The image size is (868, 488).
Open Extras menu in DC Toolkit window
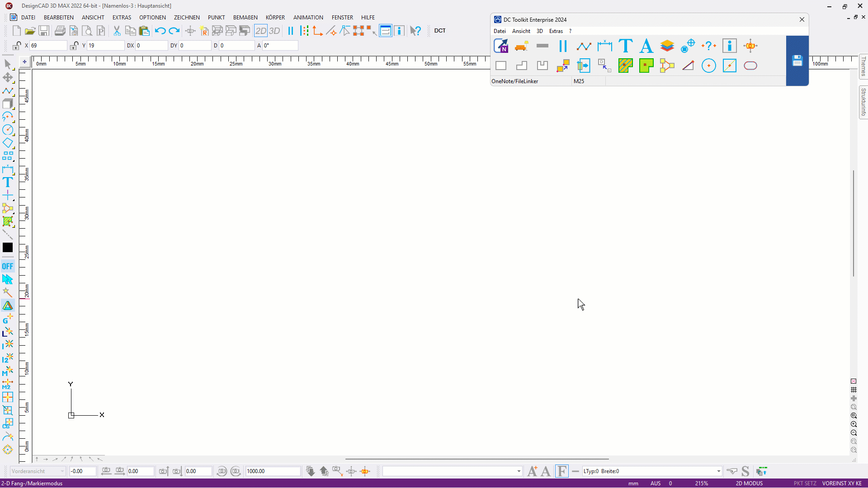(x=556, y=31)
